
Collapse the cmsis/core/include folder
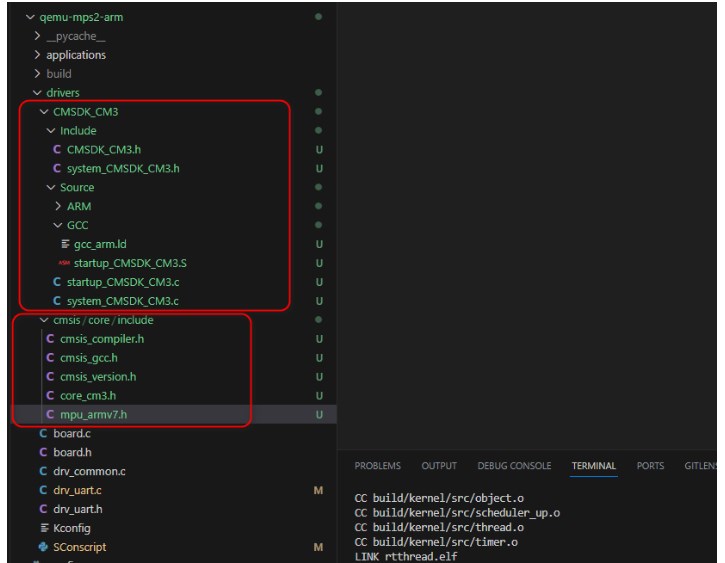[x=44, y=320]
